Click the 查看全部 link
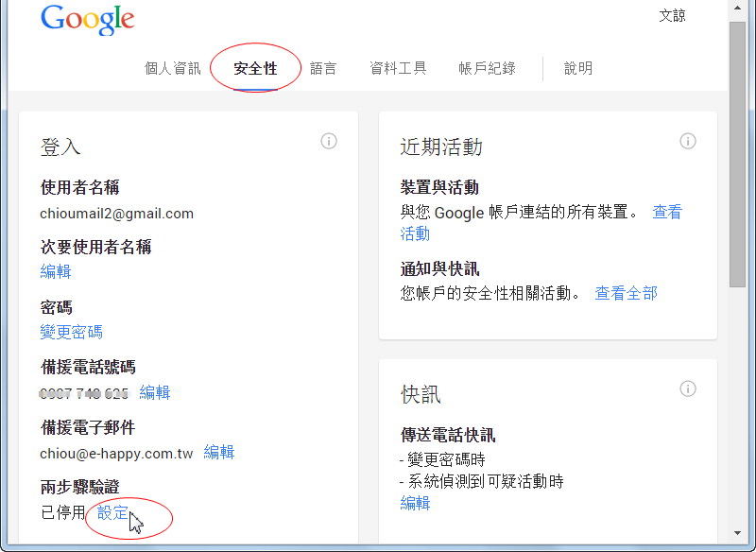756x552 pixels. click(x=626, y=293)
